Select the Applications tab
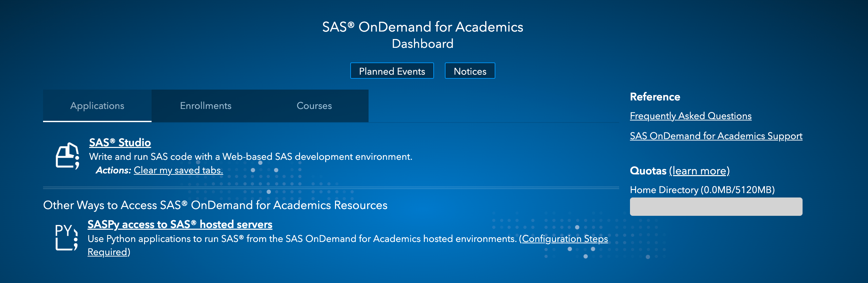This screenshot has height=283, width=868. tap(97, 106)
